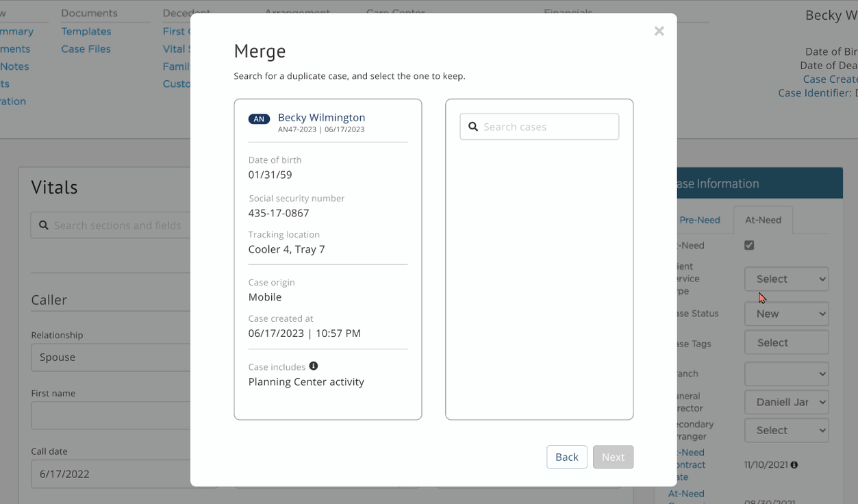Dismiss the Merge dialog with the X
Viewport: 858px width, 504px height.
(659, 31)
